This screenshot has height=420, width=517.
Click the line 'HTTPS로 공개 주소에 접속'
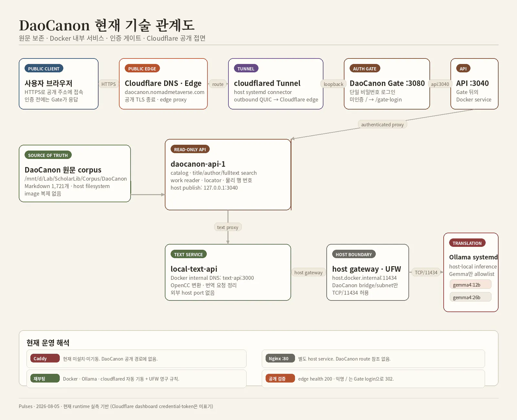pos(54,92)
